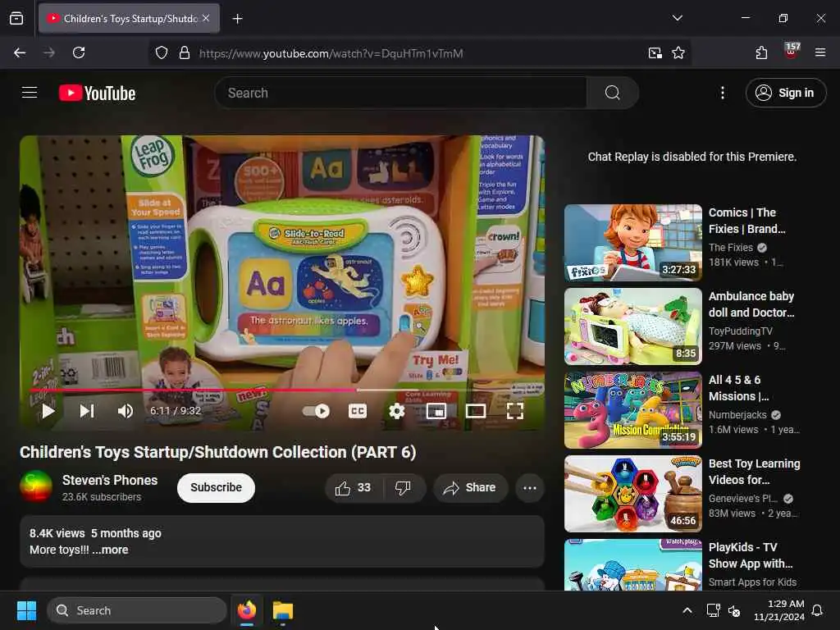Screen dimensions: 840x630
Task: Open Steven's Phones channel avatar
Action: coord(36,486)
